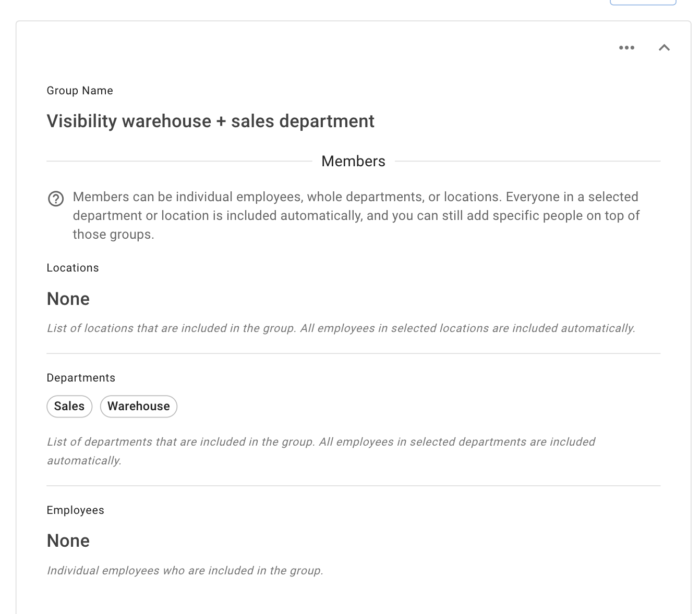The width and height of the screenshot is (700, 614).
Task: Click the Employees label
Action: tap(76, 510)
